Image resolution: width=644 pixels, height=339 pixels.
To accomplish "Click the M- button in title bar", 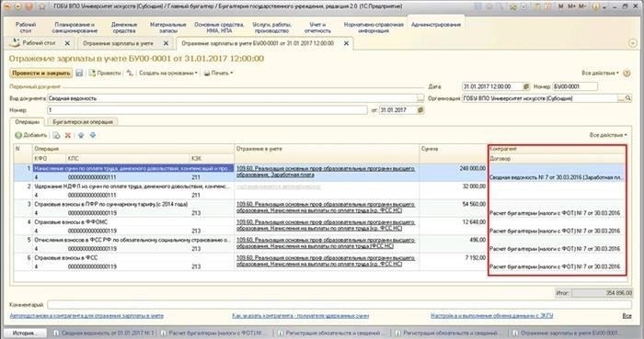I will click(x=582, y=6).
